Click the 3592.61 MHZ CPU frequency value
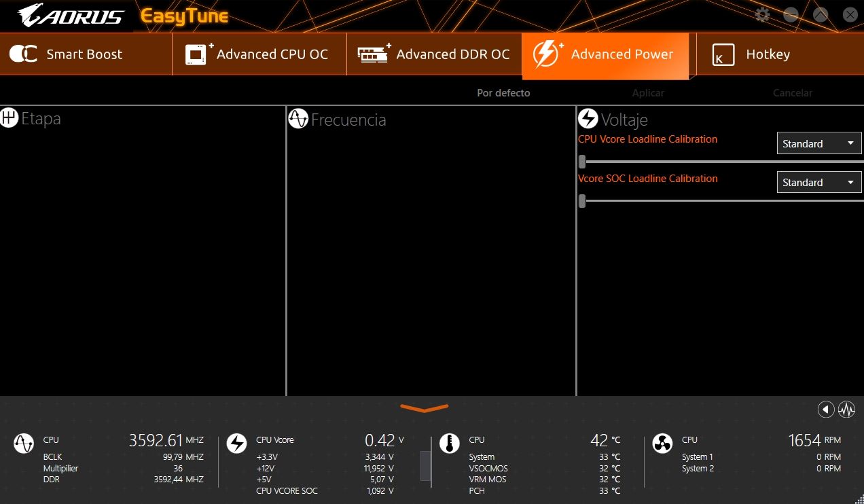 (166, 440)
